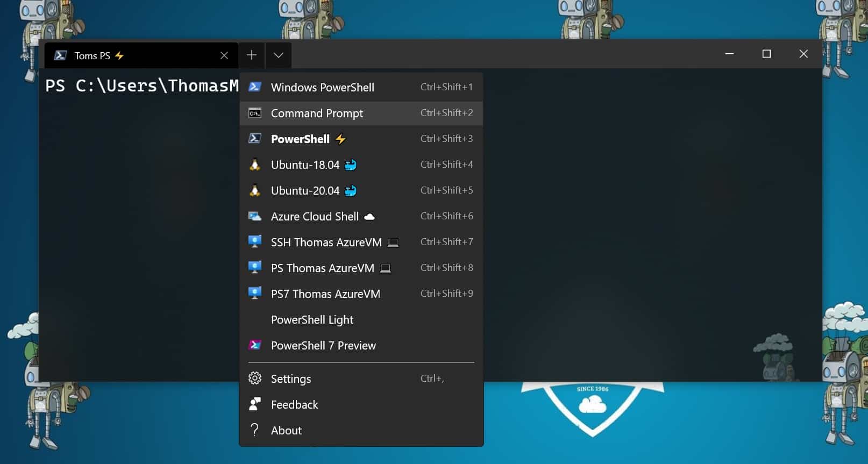Maximize the Windows Terminal window
Image resolution: width=868 pixels, height=464 pixels.
tap(766, 54)
